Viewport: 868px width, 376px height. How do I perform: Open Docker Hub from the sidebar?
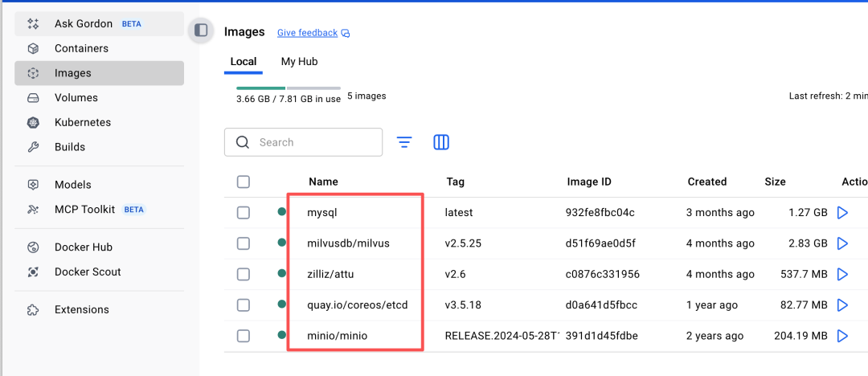100,247
